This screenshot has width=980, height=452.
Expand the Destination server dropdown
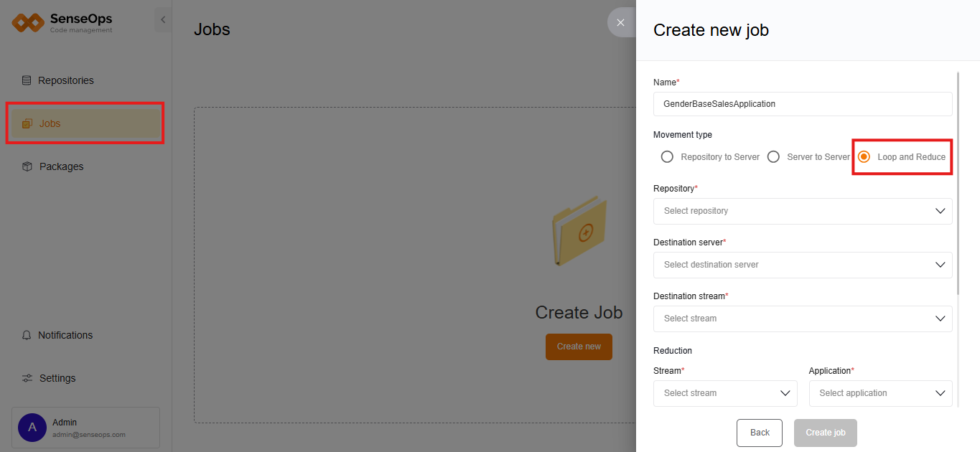tap(802, 265)
